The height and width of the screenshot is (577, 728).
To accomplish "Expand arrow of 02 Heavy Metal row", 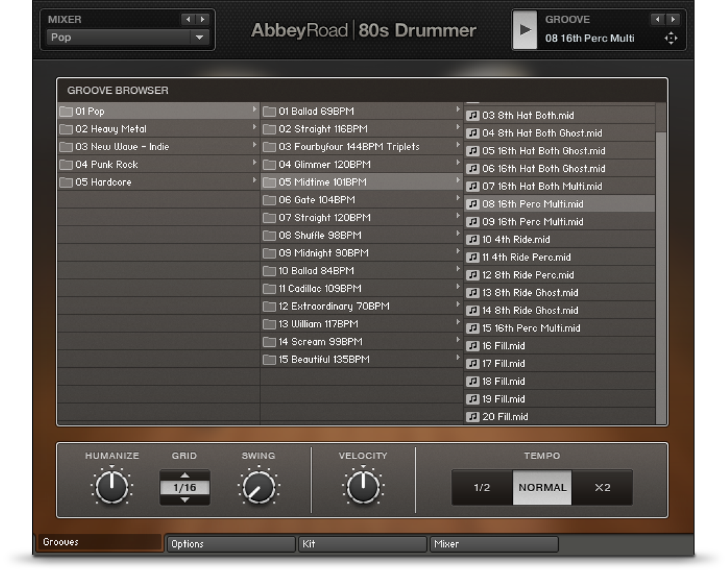I will click(254, 127).
